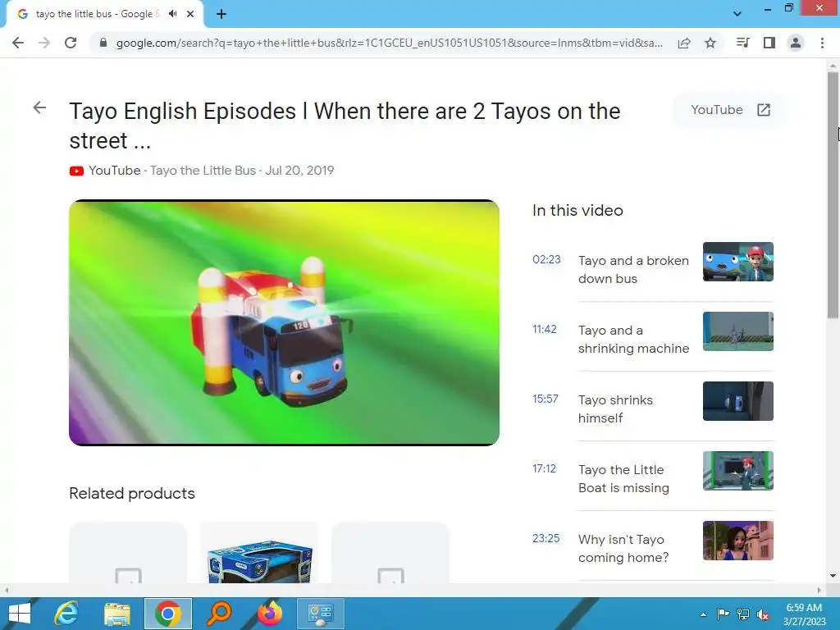The height and width of the screenshot is (630, 840).
Task: Select 'Tayo shrinks himself' chapter
Action: [x=615, y=409]
